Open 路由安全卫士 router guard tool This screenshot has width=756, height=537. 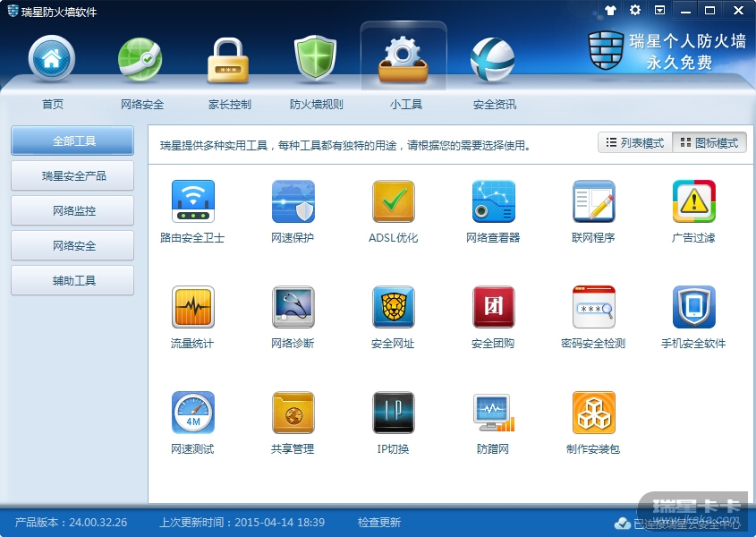point(193,201)
